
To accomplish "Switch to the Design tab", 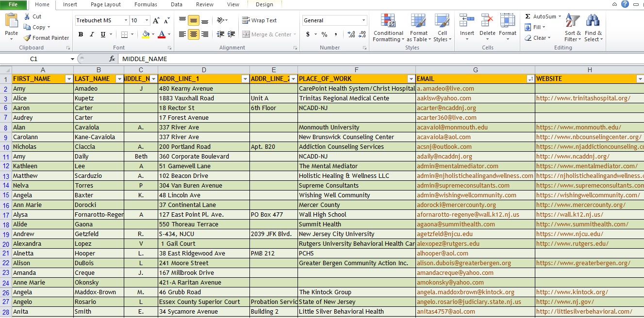I will tap(264, 4).
